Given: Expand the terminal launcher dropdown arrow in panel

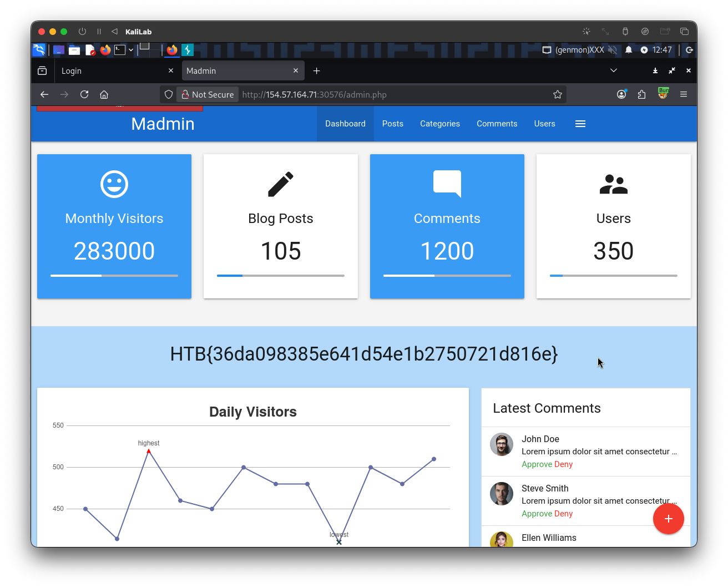Looking at the screenshot, I should (131, 50).
